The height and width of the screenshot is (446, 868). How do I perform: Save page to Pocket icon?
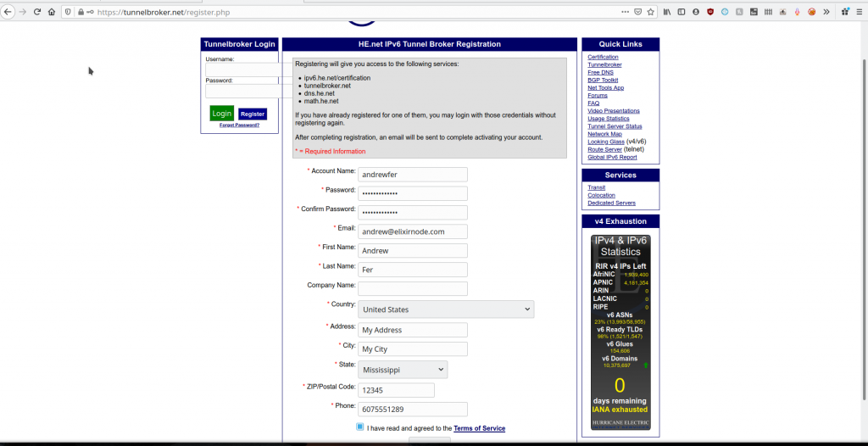point(638,12)
